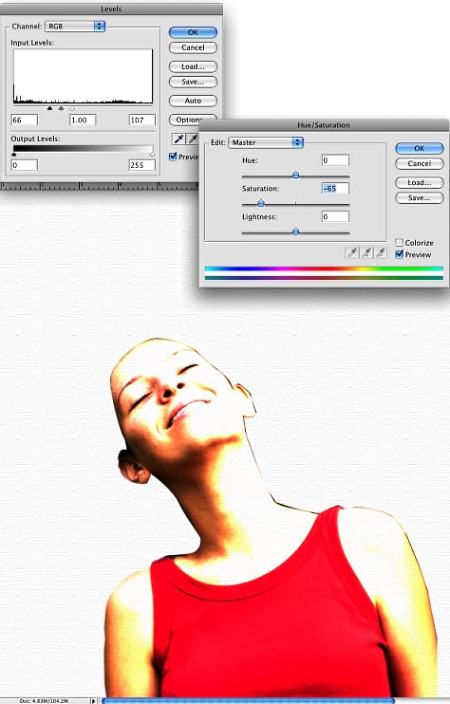Click the Lightness slider handle

296,232
